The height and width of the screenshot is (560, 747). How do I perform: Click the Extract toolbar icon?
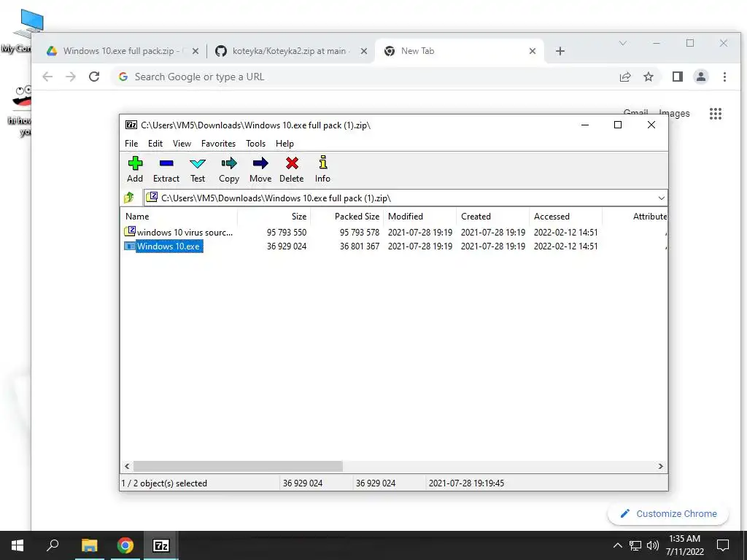point(166,163)
